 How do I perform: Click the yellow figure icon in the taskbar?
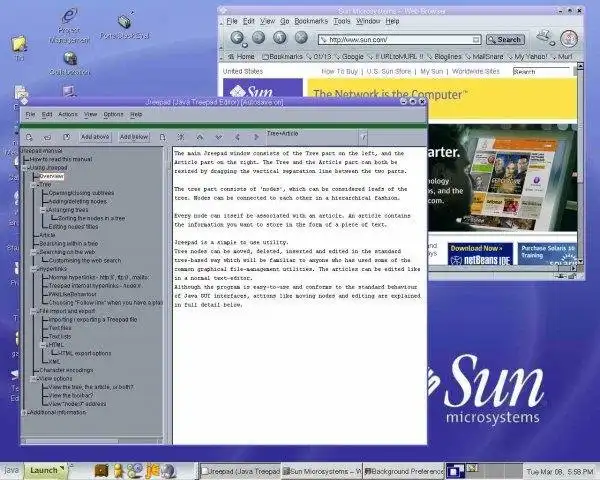point(118,471)
